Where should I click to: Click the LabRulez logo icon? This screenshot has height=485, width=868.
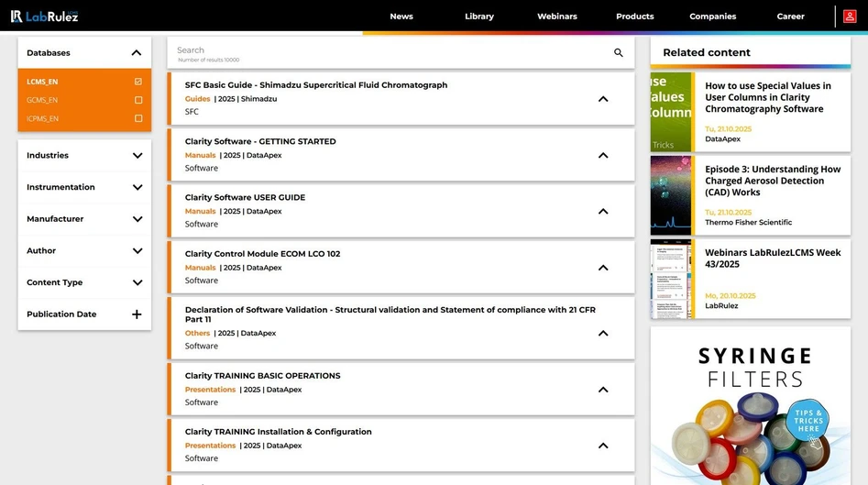pyautogui.click(x=16, y=16)
